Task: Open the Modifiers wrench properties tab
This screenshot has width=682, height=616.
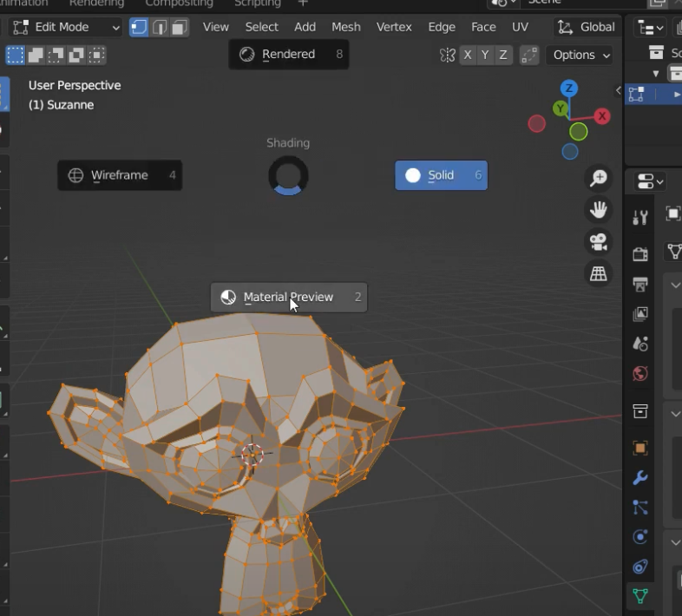Action: tap(640, 478)
